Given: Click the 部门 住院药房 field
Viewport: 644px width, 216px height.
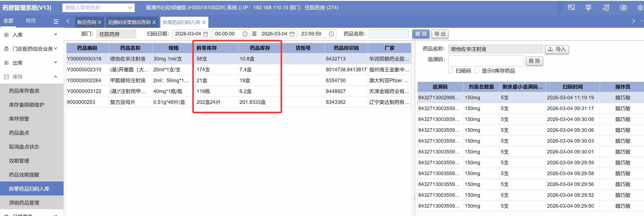Looking at the screenshot, I should pyautogui.click(x=116, y=34).
